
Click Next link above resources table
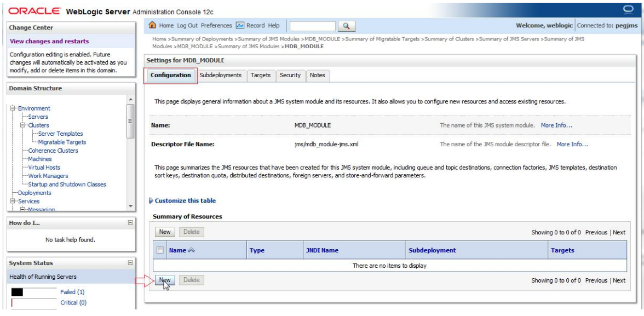pyautogui.click(x=619, y=233)
